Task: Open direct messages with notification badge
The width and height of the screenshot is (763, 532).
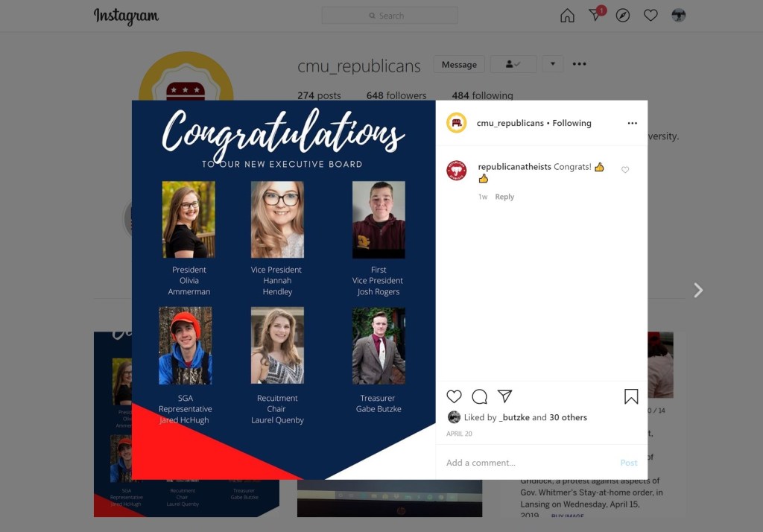Action: pyautogui.click(x=595, y=16)
